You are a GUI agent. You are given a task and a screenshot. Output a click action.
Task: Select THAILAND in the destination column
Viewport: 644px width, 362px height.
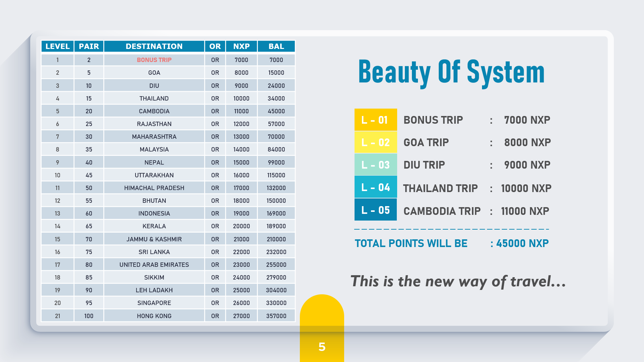click(154, 99)
